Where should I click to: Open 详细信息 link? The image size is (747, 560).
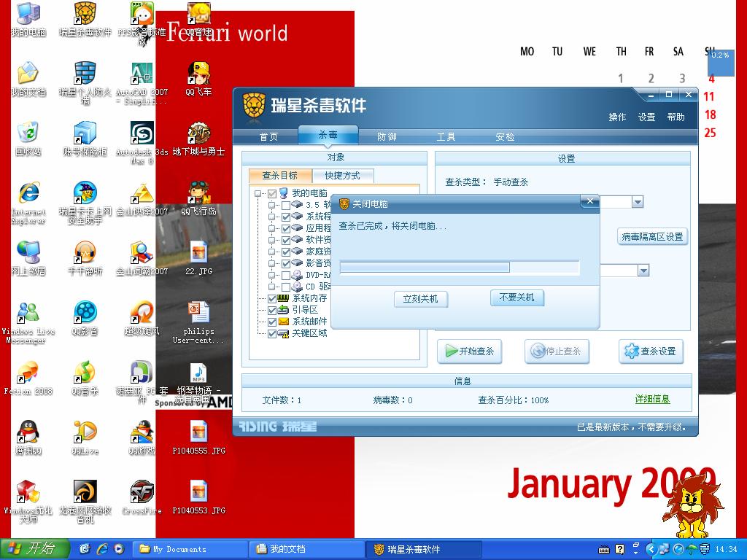[652, 399]
